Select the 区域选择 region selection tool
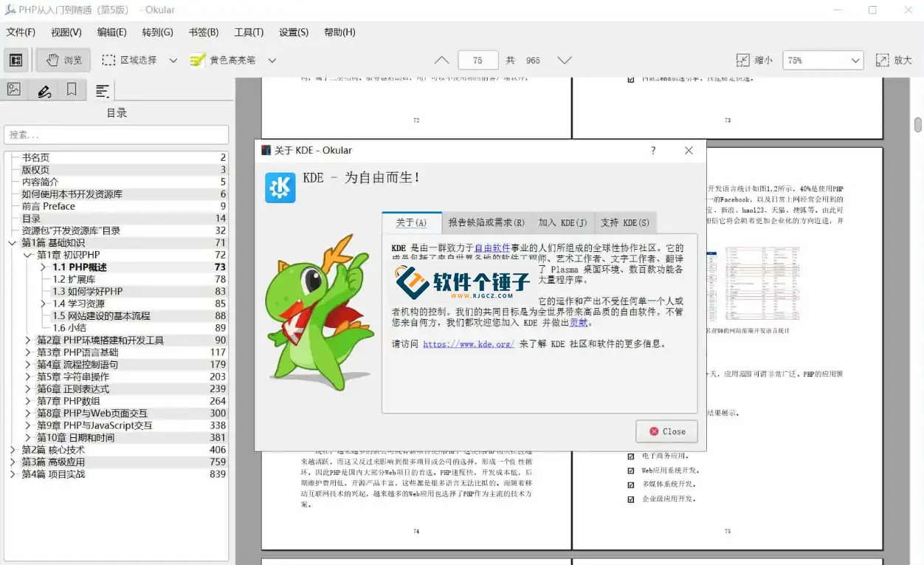The image size is (924, 565). pos(129,61)
